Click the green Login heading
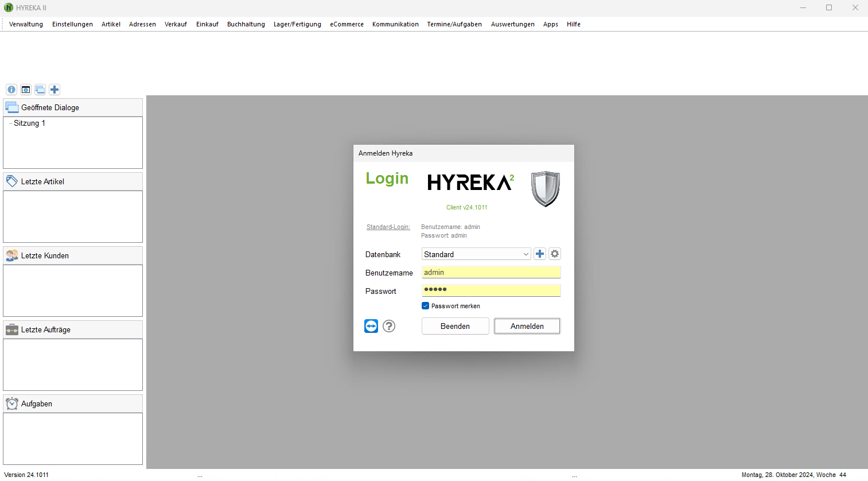 click(x=387, y=179)
